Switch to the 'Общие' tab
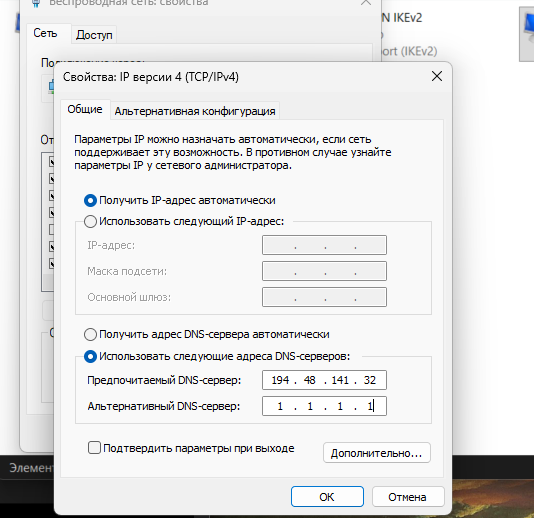 click(85, 109)
